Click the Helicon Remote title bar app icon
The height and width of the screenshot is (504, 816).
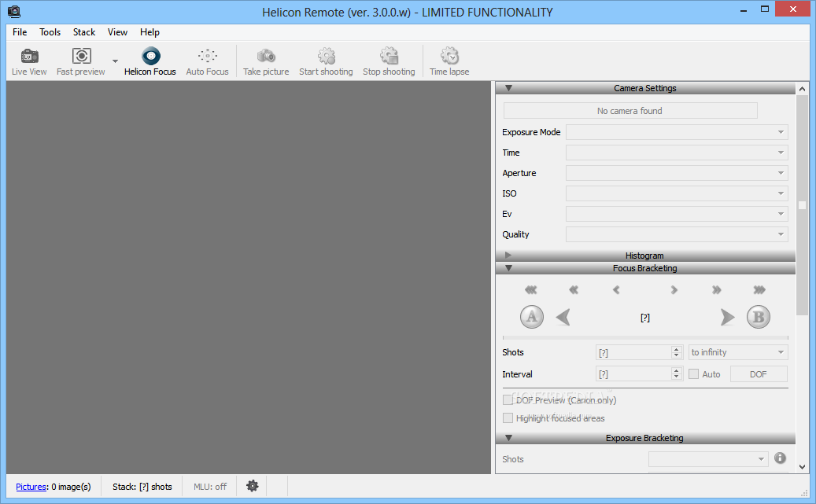[14, 12]
